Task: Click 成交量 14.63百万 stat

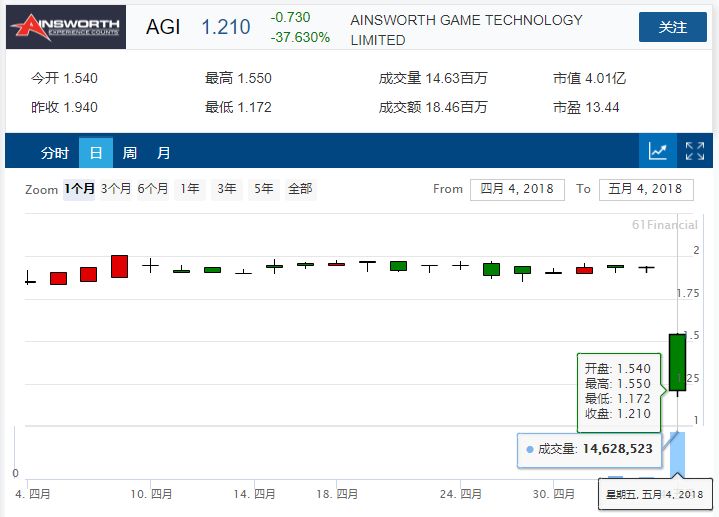Action: tap(433, 78)
